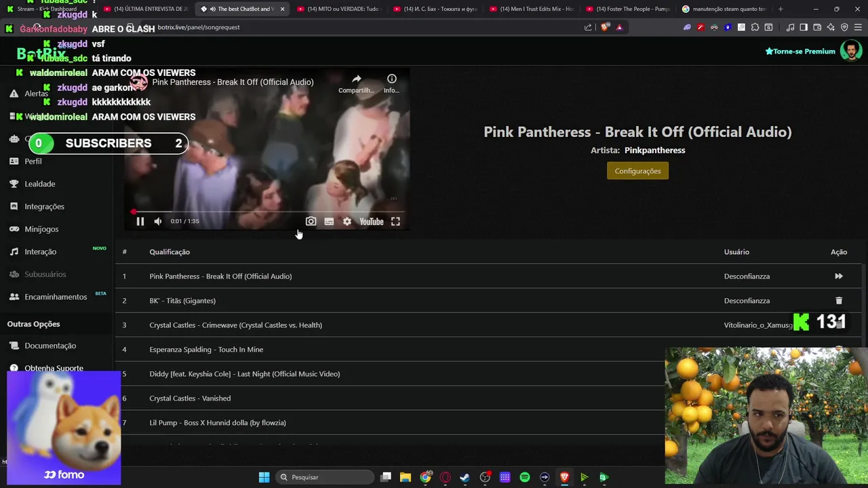The image size is (868, 488).
Task: Toggle the browser sidebar panel
Action: (804, 27)
